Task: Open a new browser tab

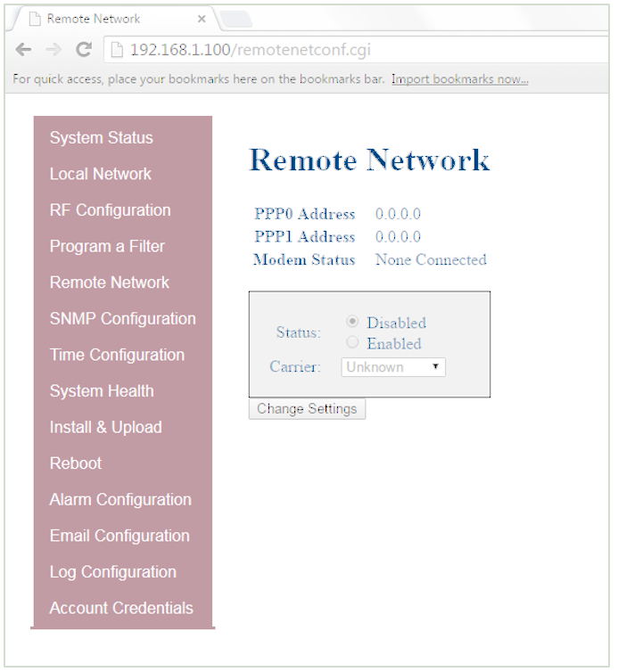Action: click(x=235, y=19)
